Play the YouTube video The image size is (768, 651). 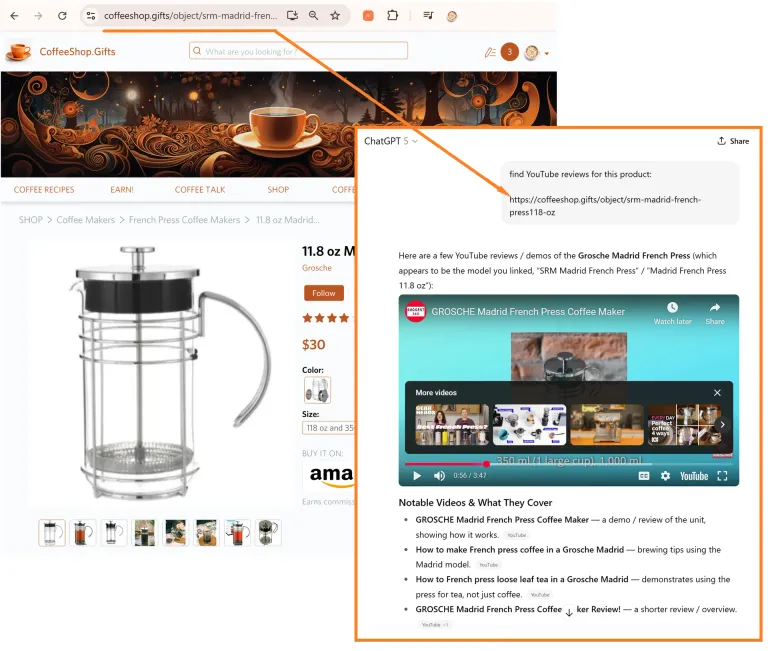[x=417, y=476]
